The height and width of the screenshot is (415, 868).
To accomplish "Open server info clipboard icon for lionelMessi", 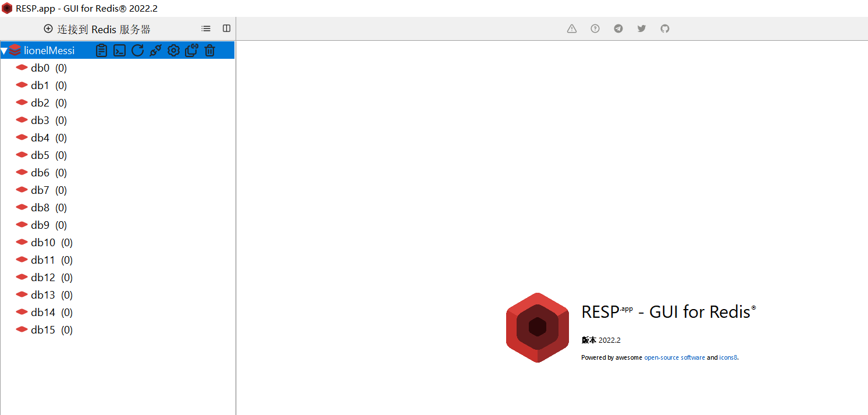I will [x=101, y=51].
